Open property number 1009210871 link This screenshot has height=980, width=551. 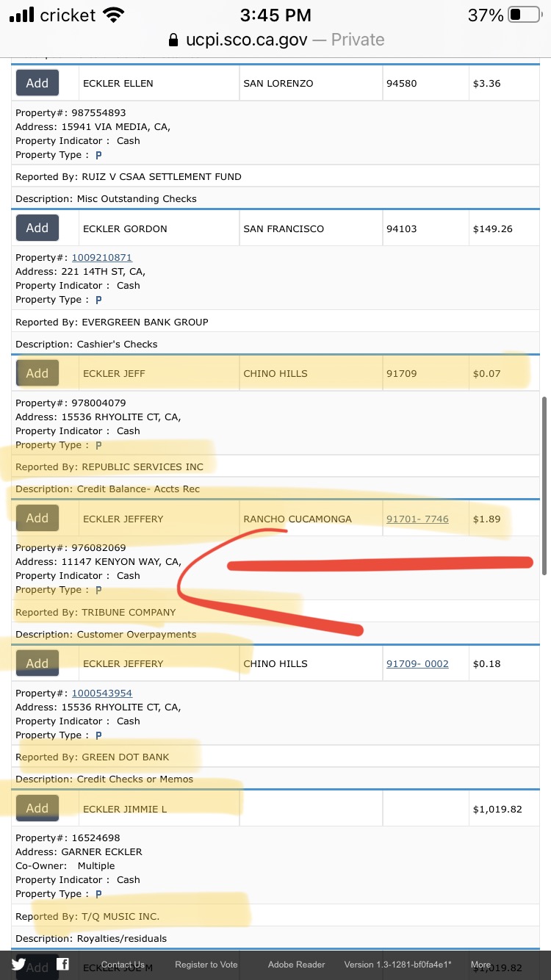tap(102, 258)
